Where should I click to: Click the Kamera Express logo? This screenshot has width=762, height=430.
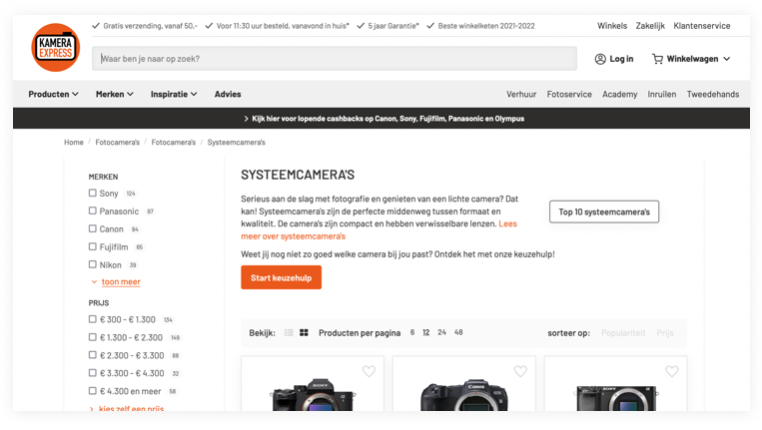tap(55, 48)
